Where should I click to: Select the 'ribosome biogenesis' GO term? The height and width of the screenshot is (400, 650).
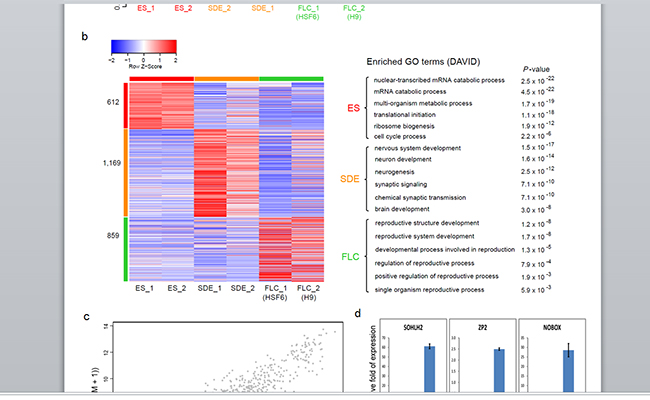point(411,126)
